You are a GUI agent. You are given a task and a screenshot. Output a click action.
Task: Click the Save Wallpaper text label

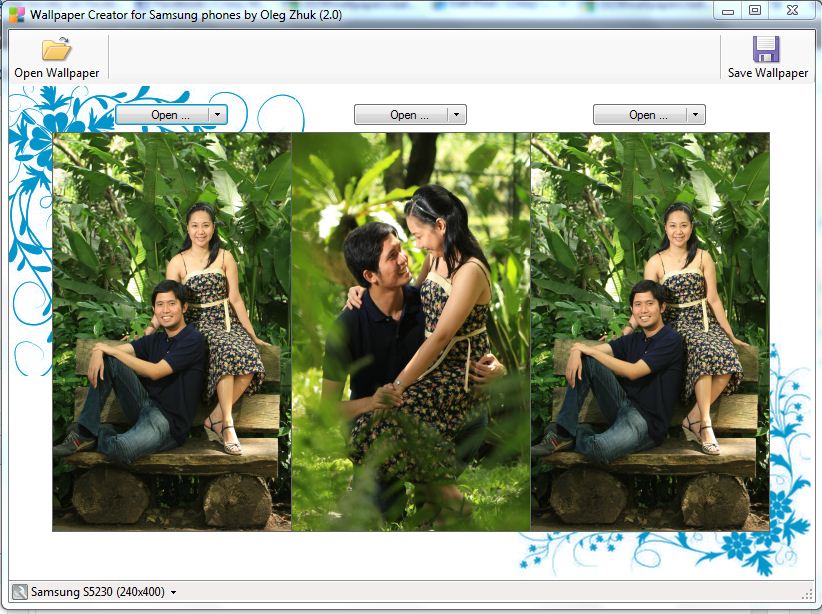coord(767,73)
